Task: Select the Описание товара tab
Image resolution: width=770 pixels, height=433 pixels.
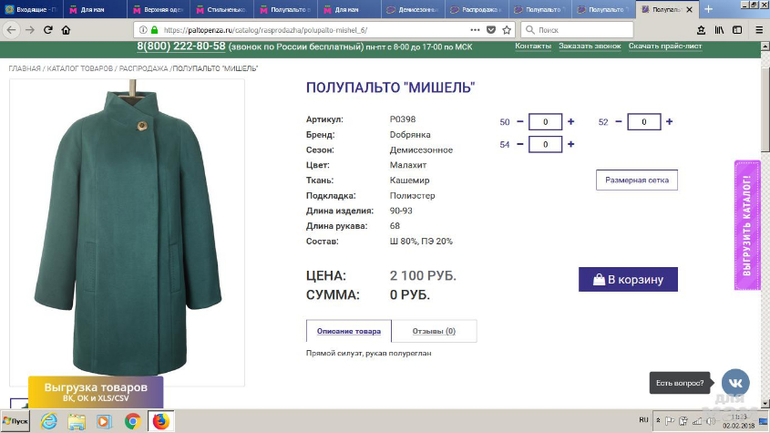Action: pos(349,331)
